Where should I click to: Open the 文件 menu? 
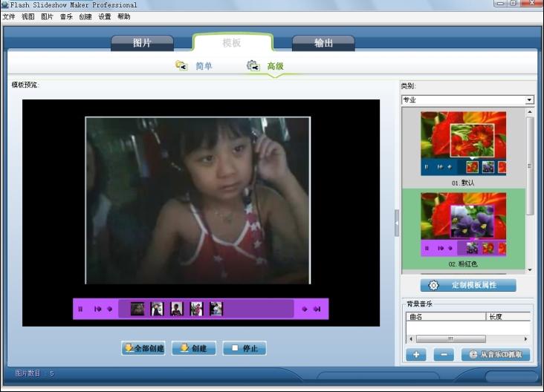[x=9, y=16]
